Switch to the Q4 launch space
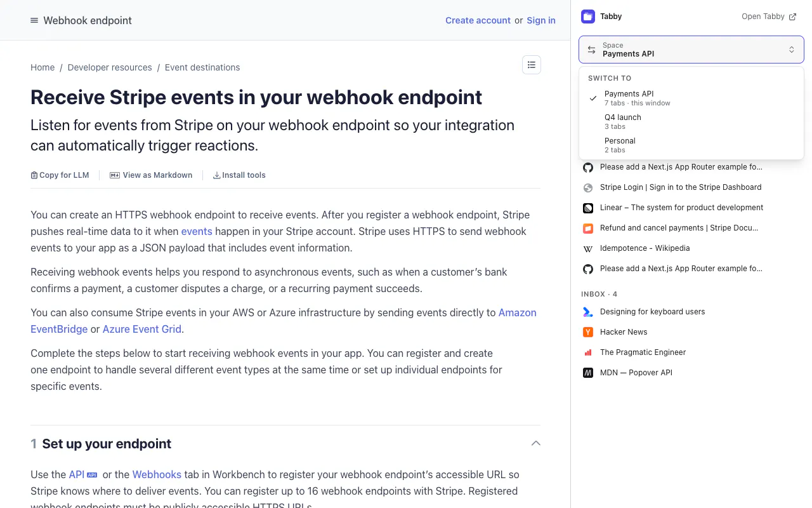 [691, 121]
